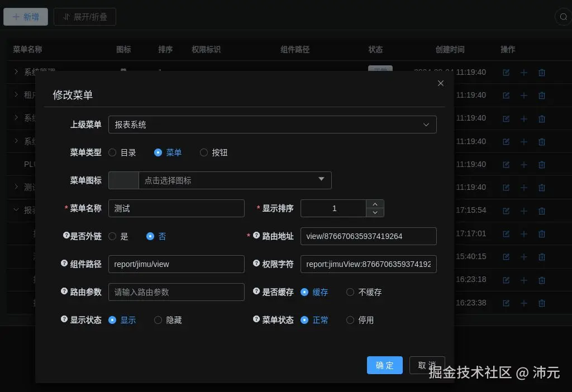Click the 组件路径 input report/jimu/view
Viewport: 572px width, 392px height.
coord(176,264)
